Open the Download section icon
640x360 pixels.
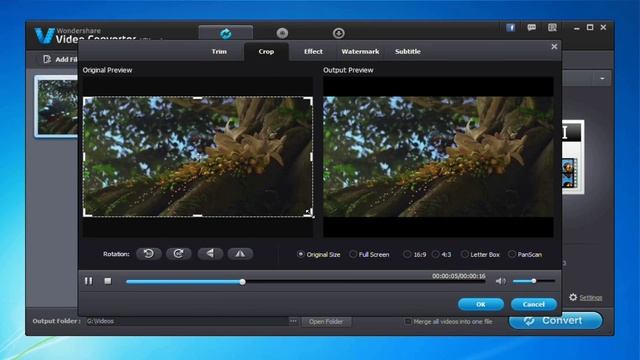(338, 33)
